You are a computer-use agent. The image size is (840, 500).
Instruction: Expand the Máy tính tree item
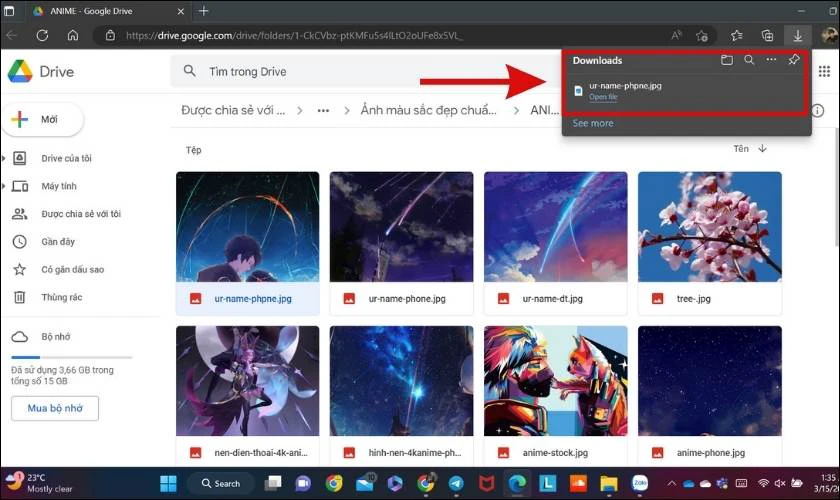coord(4,186)
